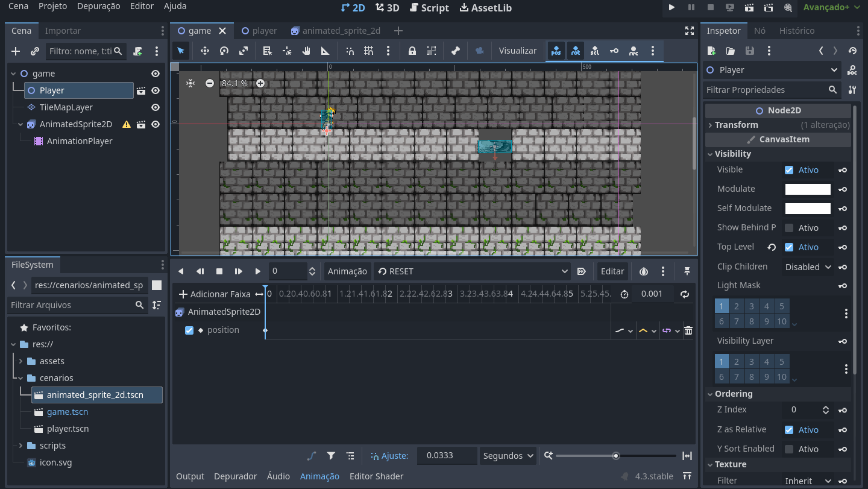Open the Clip Children dropdown
This screenshot has height=489, width=868.
[x=808, y=267]
